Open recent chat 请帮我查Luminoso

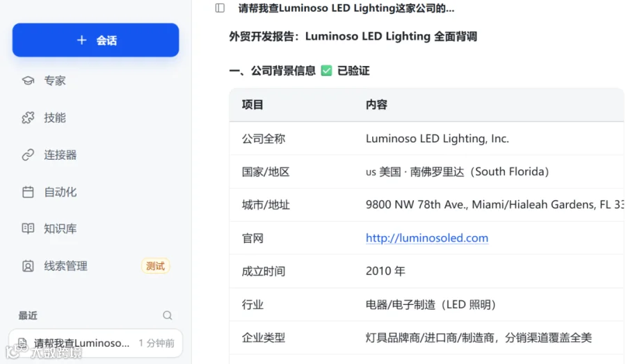(x=95, y=343)
